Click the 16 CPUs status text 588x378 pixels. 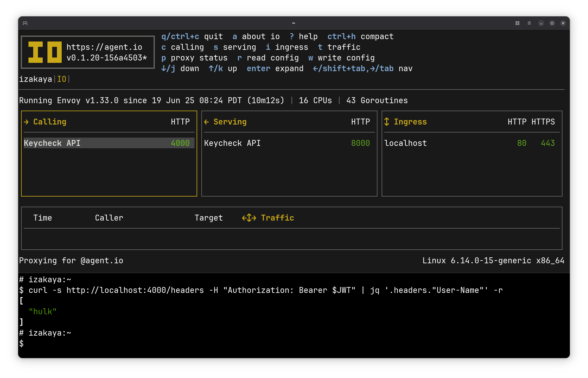[315, 101]
